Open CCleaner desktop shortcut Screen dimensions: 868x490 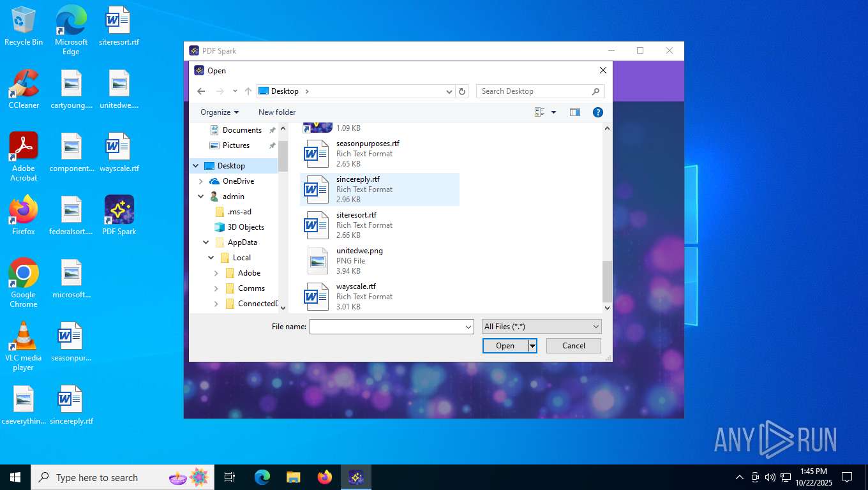tap(24, 89)
